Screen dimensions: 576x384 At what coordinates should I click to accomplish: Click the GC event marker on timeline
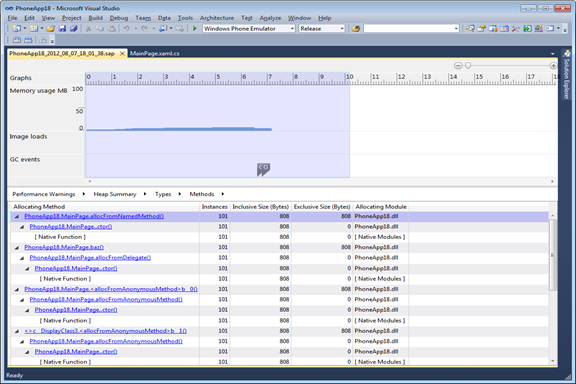263,169
